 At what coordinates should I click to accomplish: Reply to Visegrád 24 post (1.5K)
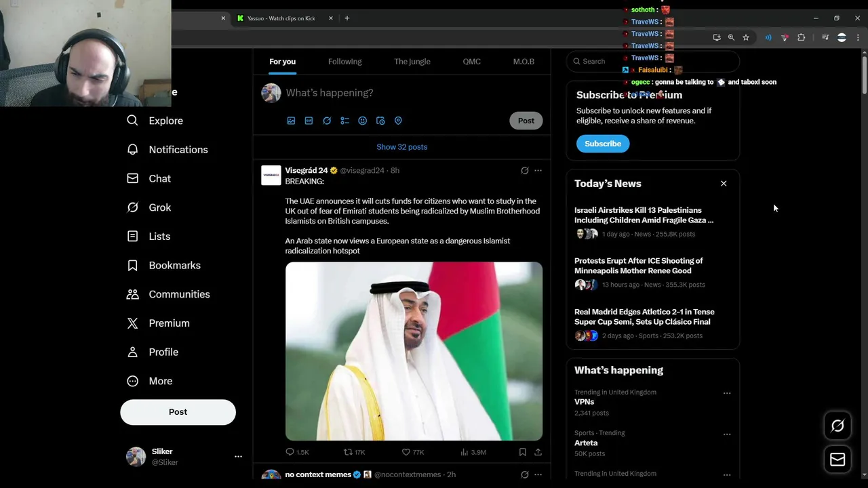[x=297, y=452]
